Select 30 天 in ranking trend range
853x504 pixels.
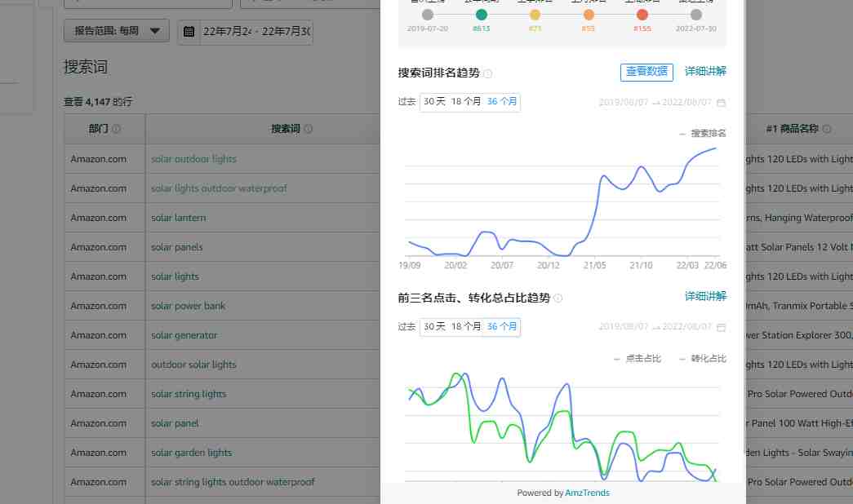click(434, 101)
